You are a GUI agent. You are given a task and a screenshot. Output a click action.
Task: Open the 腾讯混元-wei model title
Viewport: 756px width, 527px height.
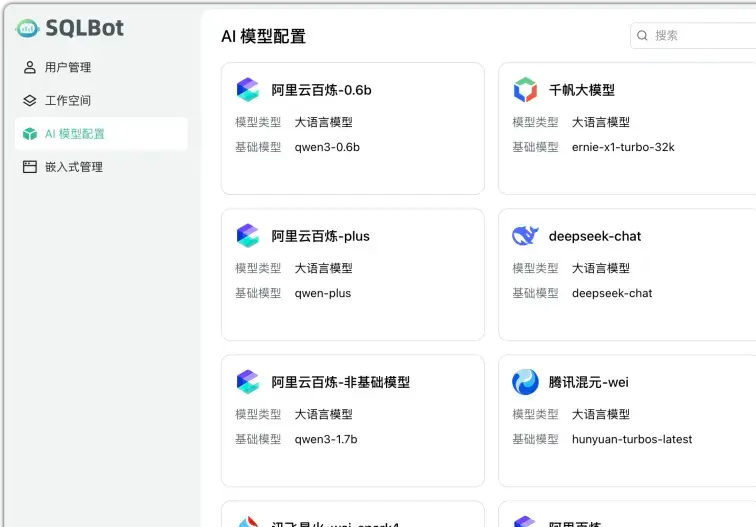[589, 382]
